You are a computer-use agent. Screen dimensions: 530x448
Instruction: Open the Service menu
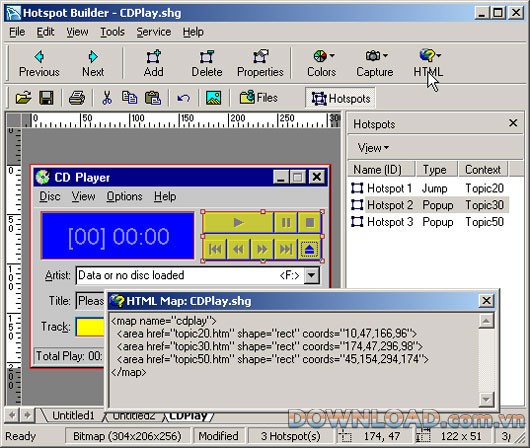point(154,32)
